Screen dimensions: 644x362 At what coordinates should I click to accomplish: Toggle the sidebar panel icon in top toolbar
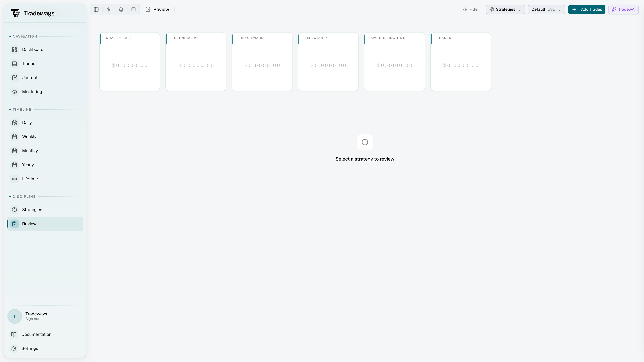pos(96,9)
